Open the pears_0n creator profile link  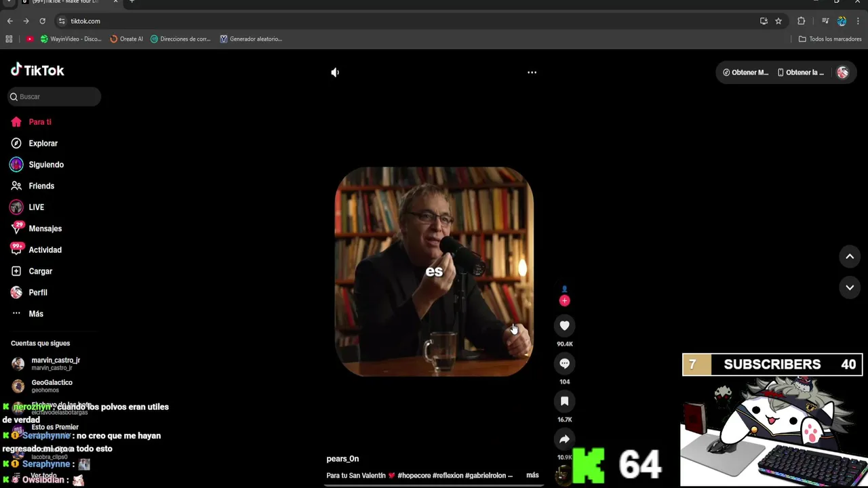(342, 459)
